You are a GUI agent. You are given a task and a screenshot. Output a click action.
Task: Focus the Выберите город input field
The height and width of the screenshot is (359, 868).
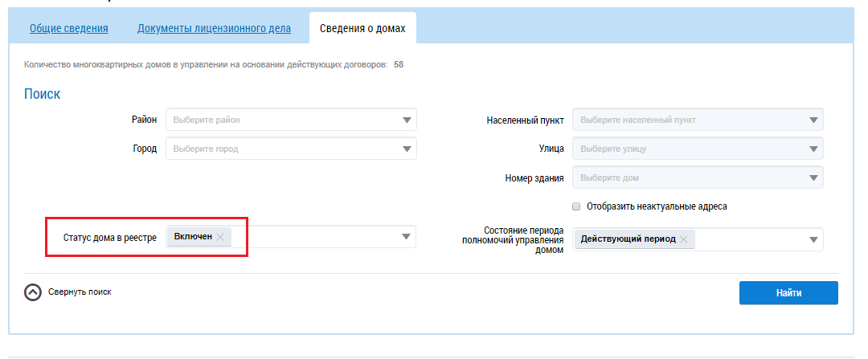pos(291,149)
